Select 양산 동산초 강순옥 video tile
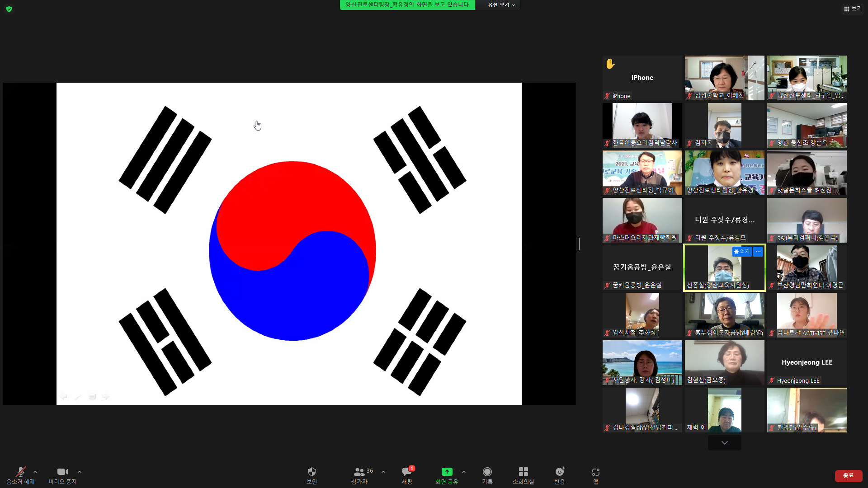Screen dimensions: 868x488 [807, 125]
